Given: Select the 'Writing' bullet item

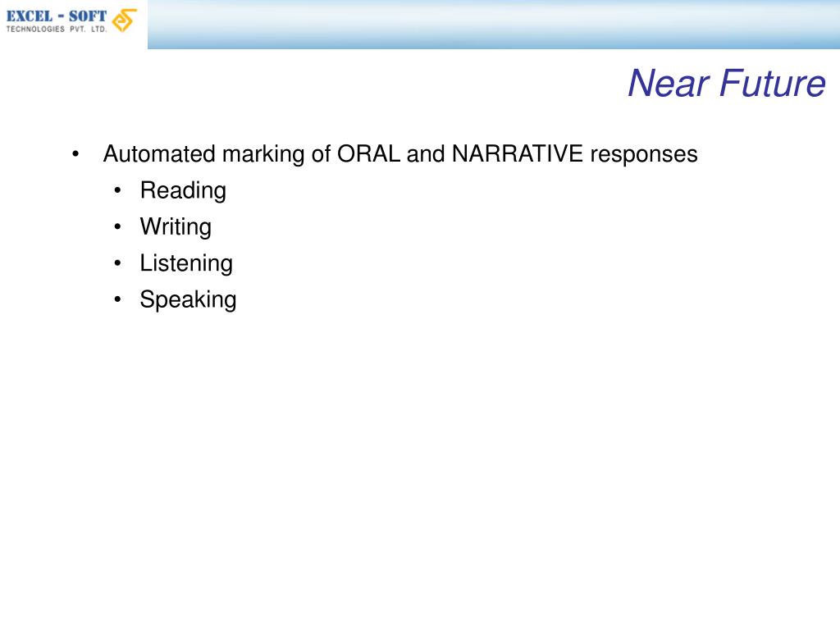Looking at the screenshot, I should tap(176, 227).
